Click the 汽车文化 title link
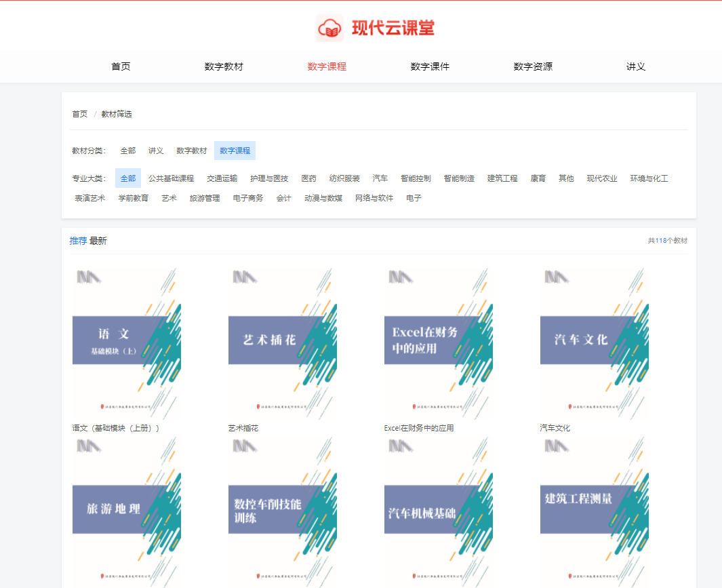The image size is (722, 588). click(x=555, y=428)
